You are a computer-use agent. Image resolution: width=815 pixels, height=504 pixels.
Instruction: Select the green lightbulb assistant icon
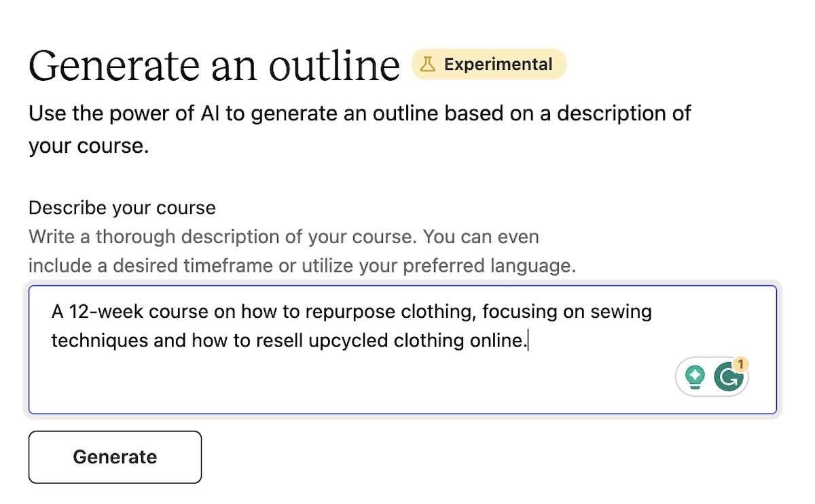coord(695,375)
